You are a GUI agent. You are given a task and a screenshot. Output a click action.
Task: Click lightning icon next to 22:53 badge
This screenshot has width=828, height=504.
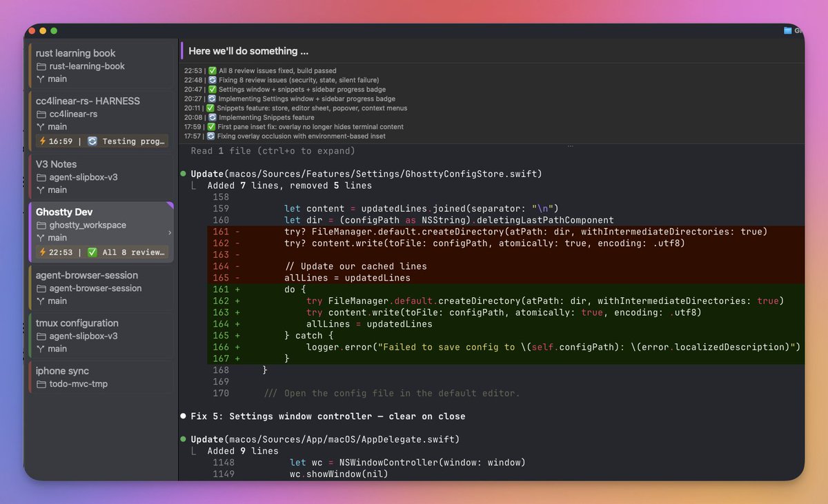[43, 252]
